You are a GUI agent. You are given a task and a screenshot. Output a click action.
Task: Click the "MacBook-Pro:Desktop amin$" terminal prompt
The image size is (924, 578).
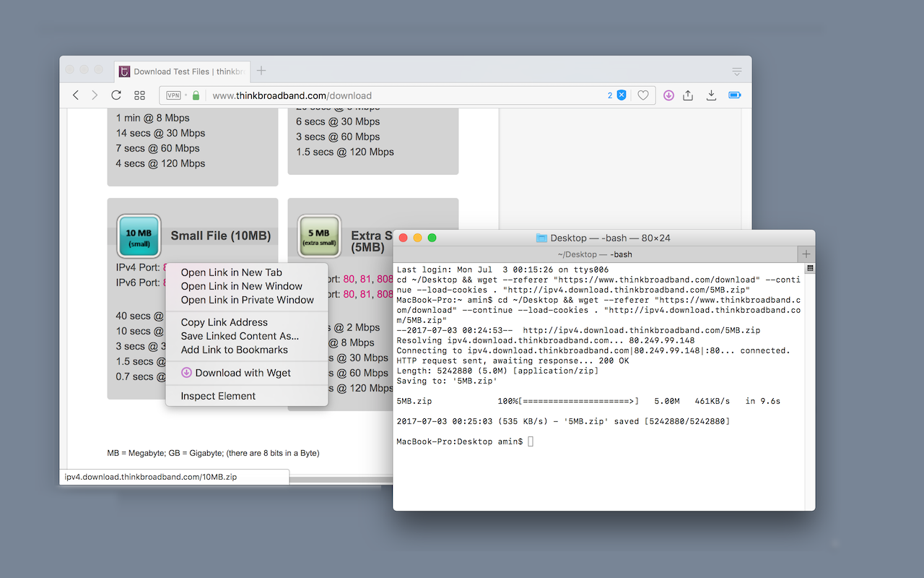point(460,441)
